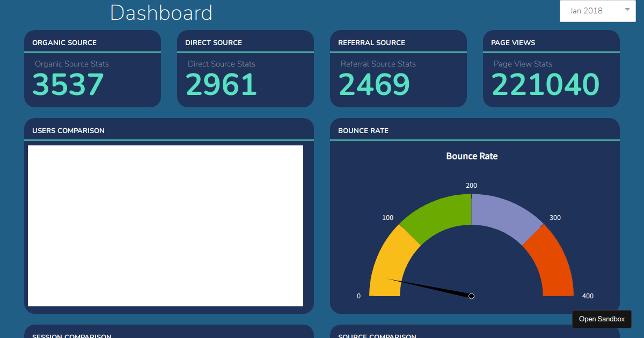Click the Direct Source Stats label

click(222, 64)
